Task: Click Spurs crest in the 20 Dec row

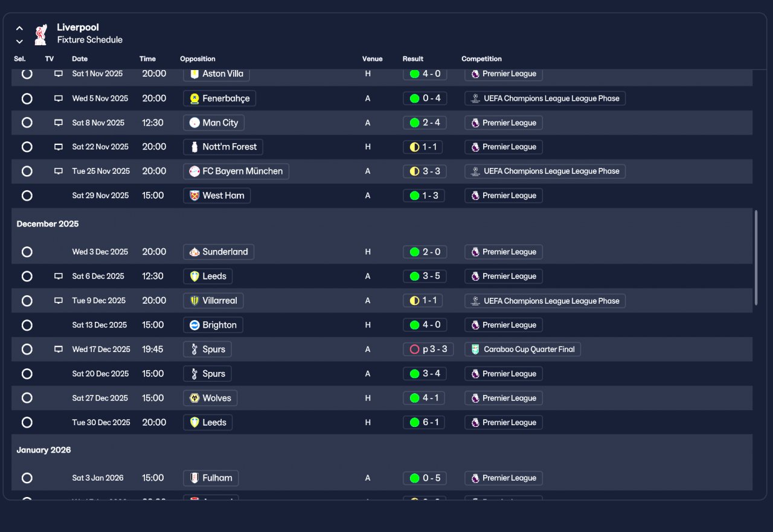Action: [194, 374]
